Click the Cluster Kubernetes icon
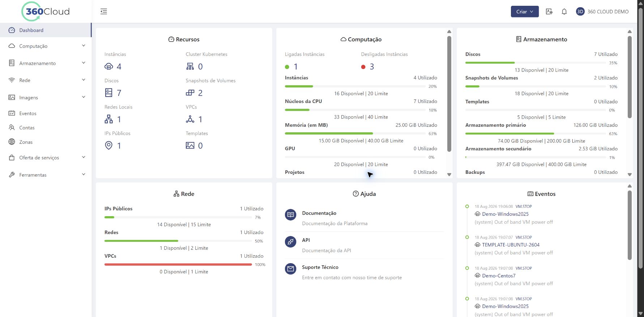This screenshot has height=317, width=644. [x=190, y=67]
